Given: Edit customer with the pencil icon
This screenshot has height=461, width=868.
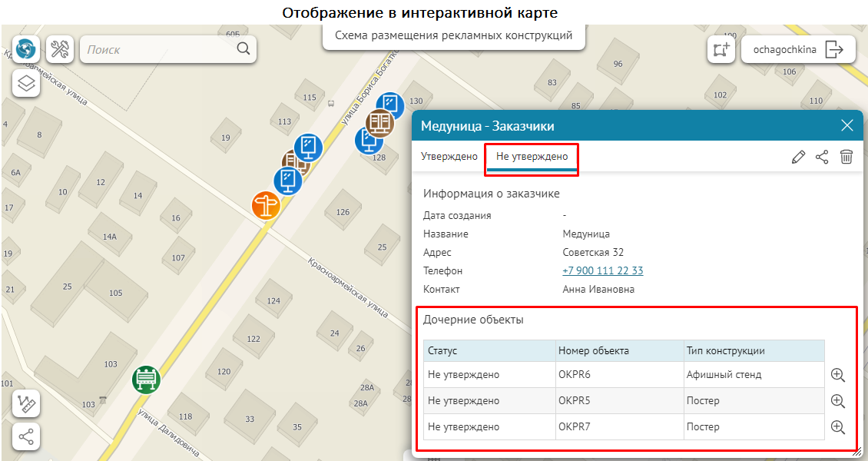Looking at the screenshot, I should coord(798,157).
